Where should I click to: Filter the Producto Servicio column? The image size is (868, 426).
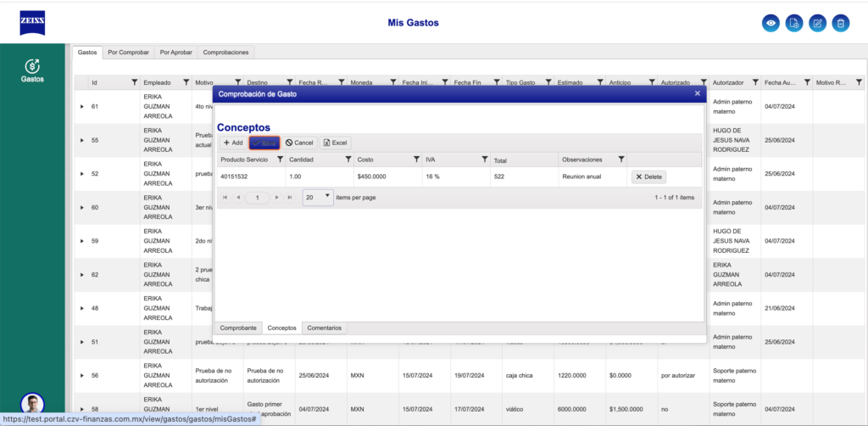[280, 160]
